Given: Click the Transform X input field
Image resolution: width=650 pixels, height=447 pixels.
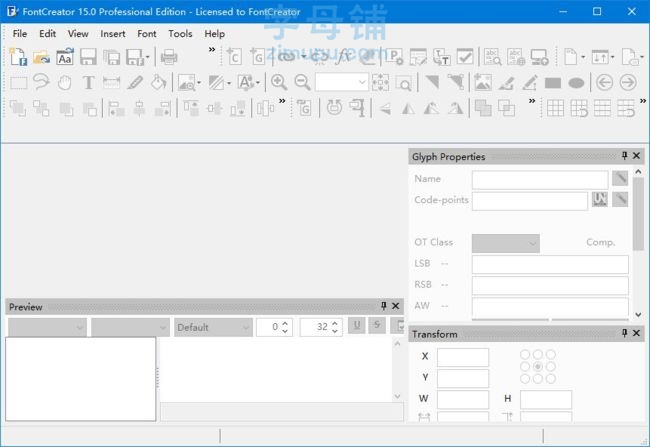Looking at the screenshot, I should point(463,357).
